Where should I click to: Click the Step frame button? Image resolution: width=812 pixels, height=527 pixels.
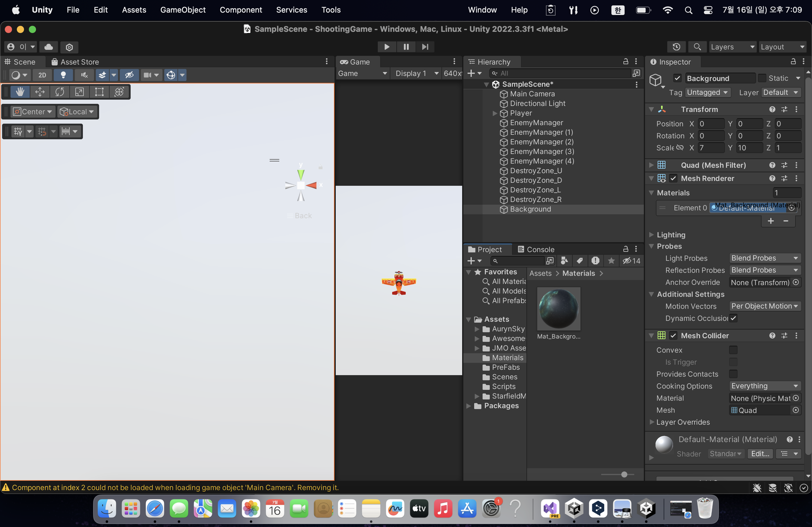[425, 47]
